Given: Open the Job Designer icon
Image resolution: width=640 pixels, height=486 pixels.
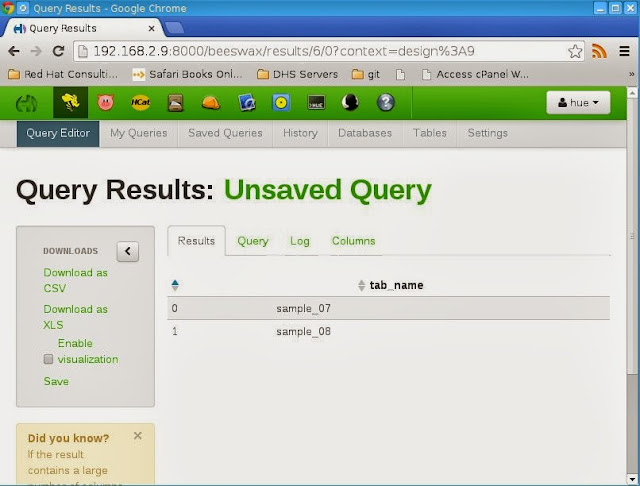Looking at the screenshot, I should pyautogui.click(x=246, y=103).
